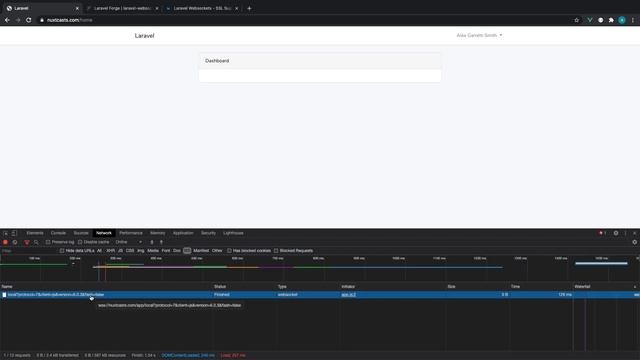The width and height of the screenshot is (640, 360).
Task: Filter requests by Img
Action: pos(141,251)
